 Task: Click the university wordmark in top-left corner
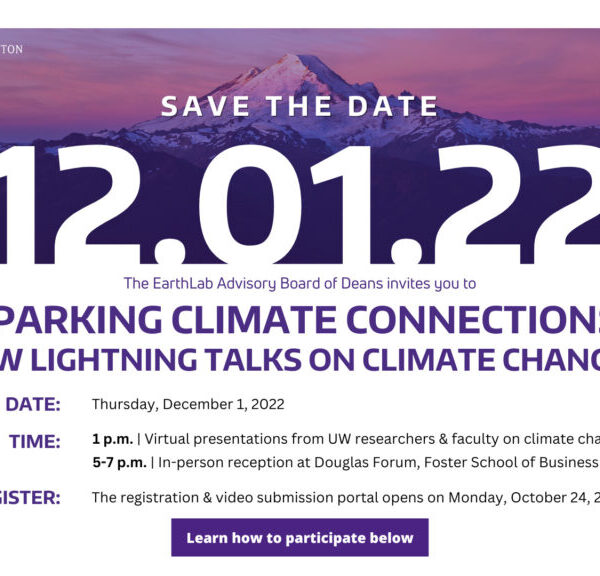(12, 48)
